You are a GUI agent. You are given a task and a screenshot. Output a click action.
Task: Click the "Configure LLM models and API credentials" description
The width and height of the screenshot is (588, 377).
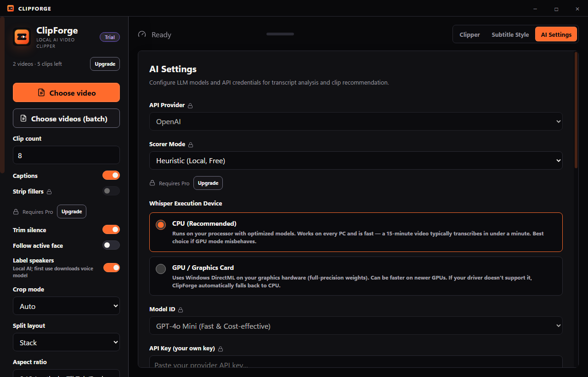269,83
